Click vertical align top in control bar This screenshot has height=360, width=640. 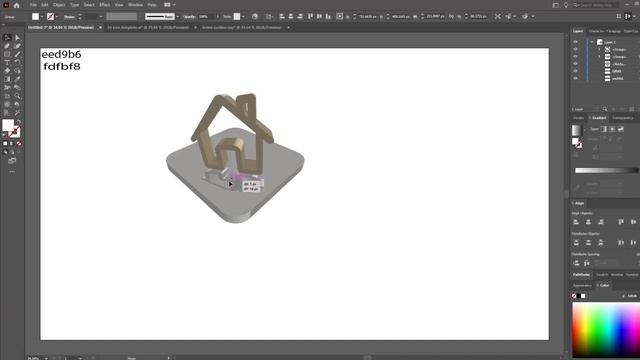point(310,16)
